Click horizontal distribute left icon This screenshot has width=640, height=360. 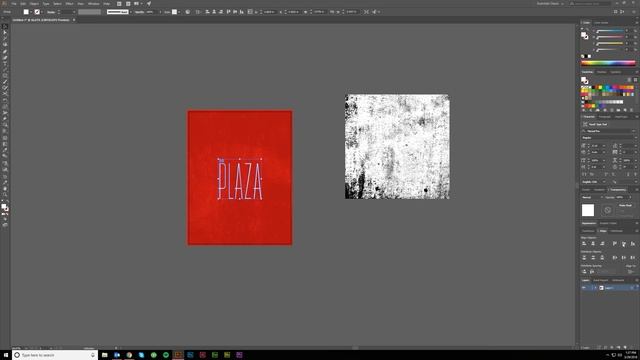click(615, 258)
